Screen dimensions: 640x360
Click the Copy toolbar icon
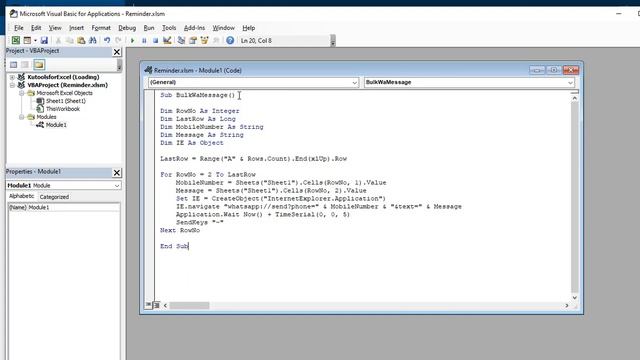(69, 40)
